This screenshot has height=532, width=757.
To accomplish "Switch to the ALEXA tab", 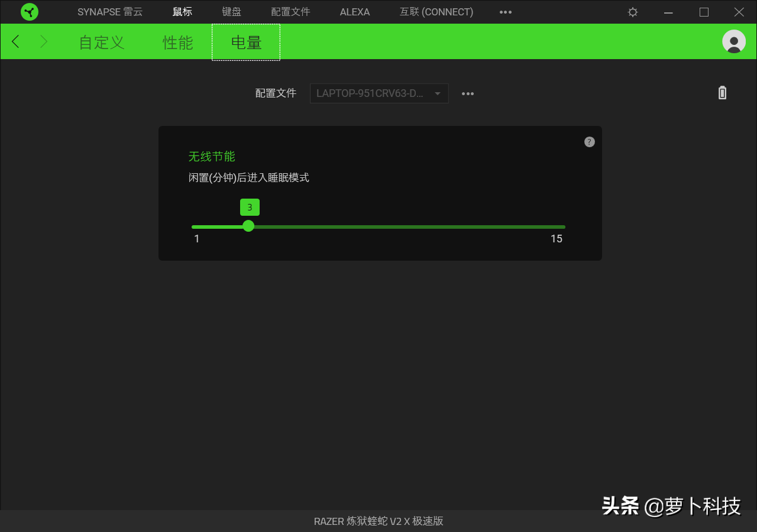I will (x=355, y=12).
